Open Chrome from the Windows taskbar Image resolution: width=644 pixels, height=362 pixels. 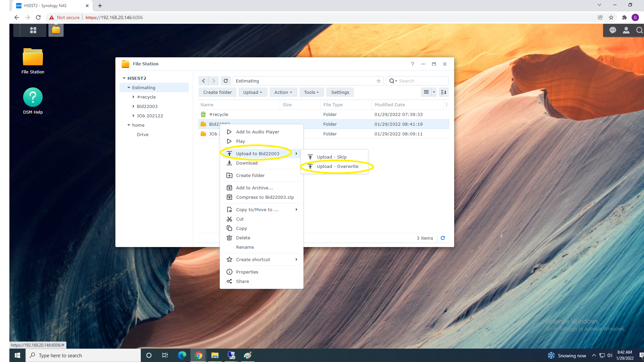click(x=198, y=355)
